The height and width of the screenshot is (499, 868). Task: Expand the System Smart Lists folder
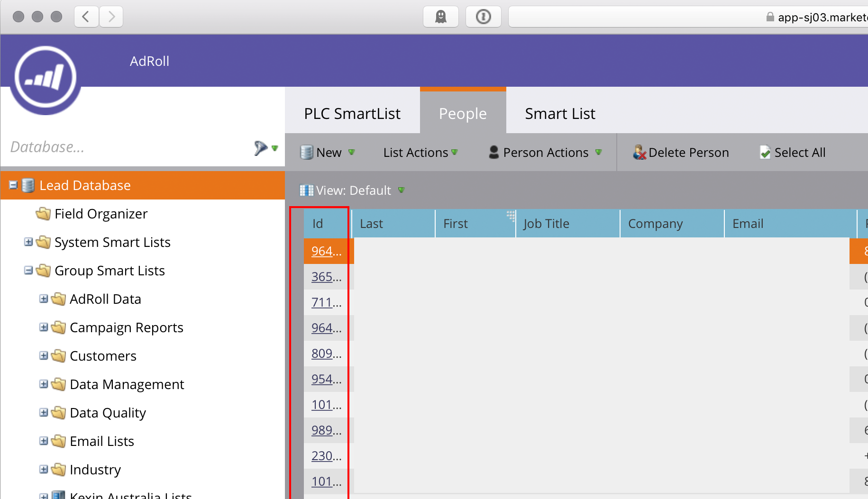(28, 242)
